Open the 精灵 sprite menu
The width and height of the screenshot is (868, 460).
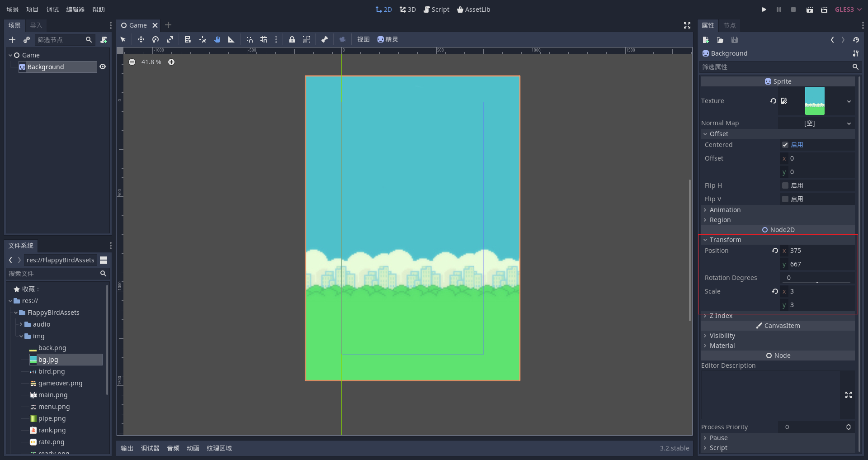[x=388, y=39]
